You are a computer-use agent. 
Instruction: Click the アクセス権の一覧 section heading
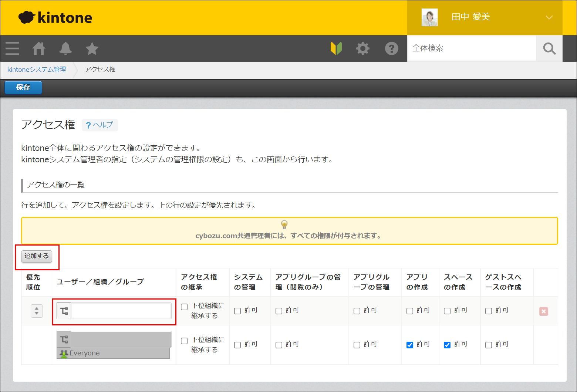pyautogui.click(x=56, y=185)
